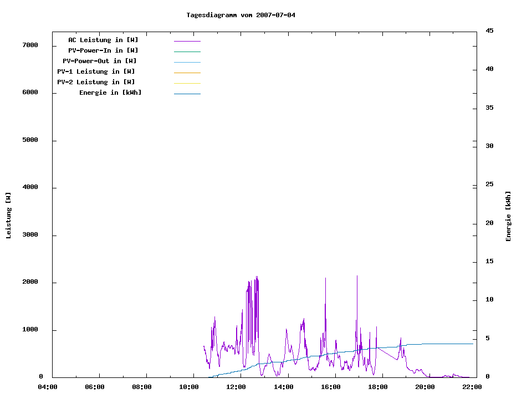Click the 04:00 time axis label
Screen dimensions: 532x399
coord(48,387)
